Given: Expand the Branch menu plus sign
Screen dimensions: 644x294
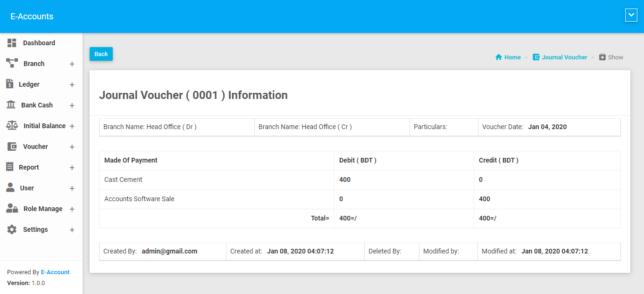Looking at the screenshot, I should click(x=72, y=64).
